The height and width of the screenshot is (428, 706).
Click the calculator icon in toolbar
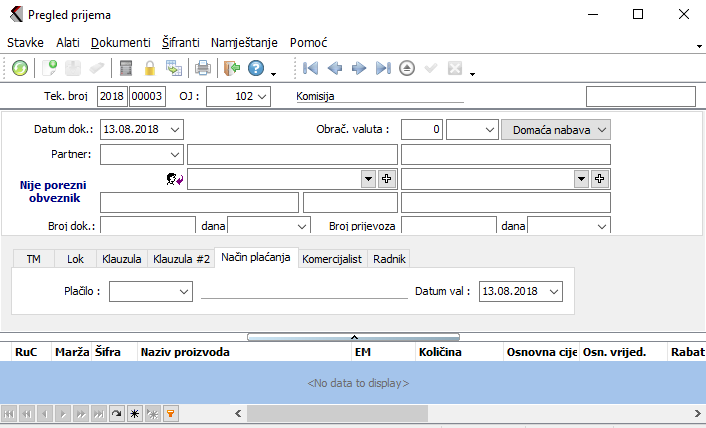[126, 68]
